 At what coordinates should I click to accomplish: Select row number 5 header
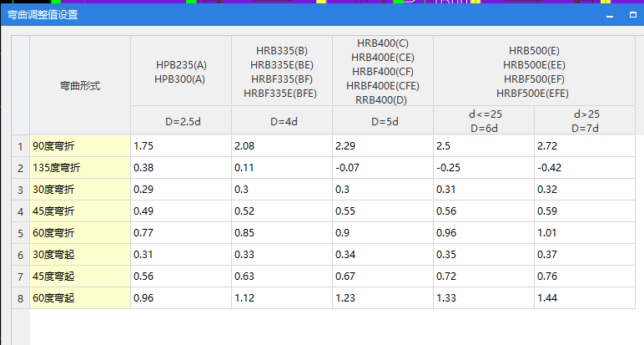[x=21, y=233]
